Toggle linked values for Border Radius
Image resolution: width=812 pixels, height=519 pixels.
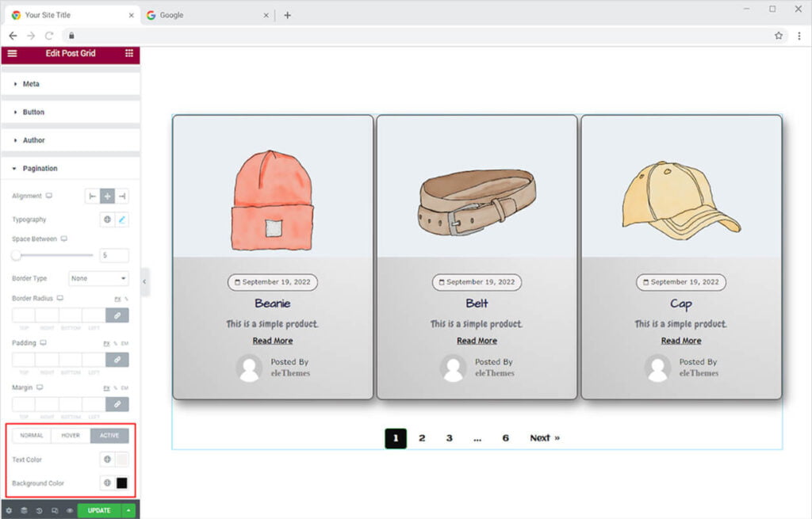tap(117, 315)
